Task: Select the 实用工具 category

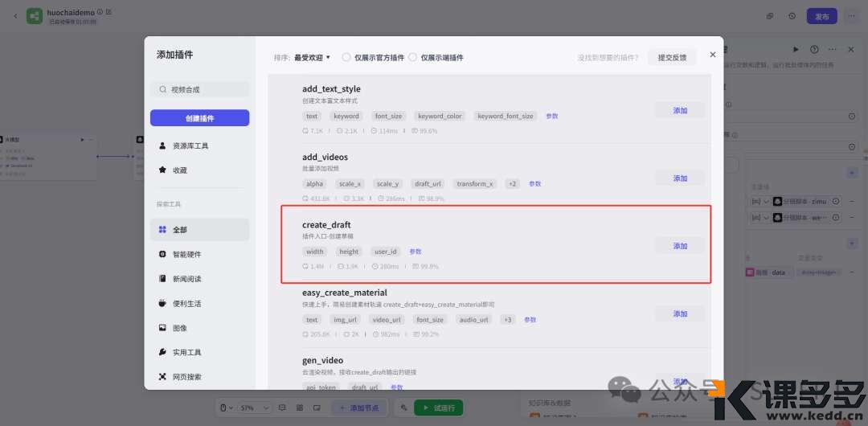Action: coord(200,352)
